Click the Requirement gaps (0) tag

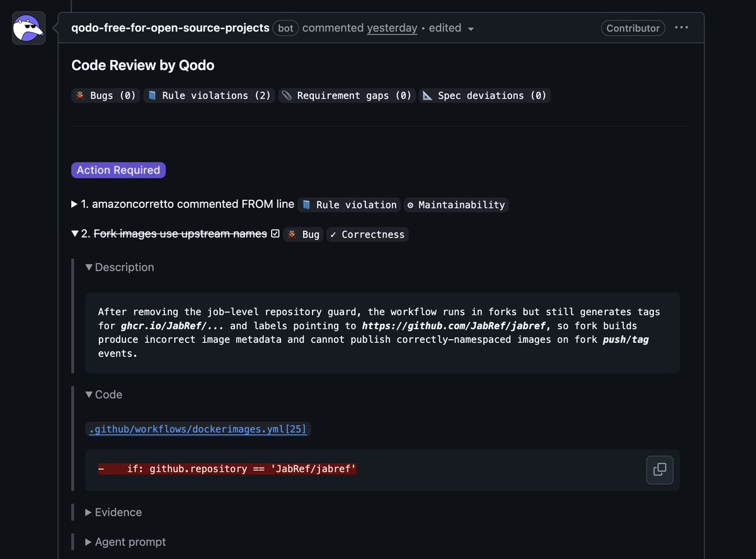click(346, 96)
